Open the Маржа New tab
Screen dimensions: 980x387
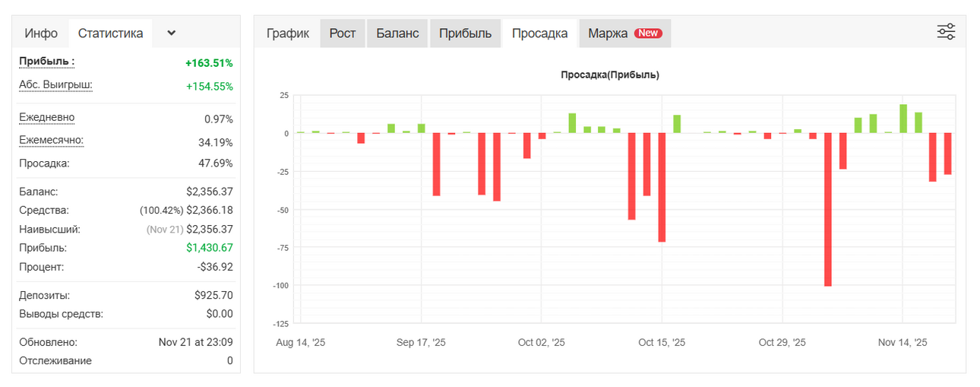point(624,33)
